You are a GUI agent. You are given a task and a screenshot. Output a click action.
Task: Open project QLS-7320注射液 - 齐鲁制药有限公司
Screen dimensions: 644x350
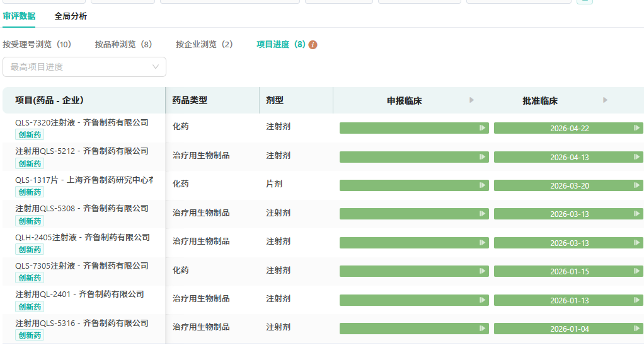[x=82, y=122]
